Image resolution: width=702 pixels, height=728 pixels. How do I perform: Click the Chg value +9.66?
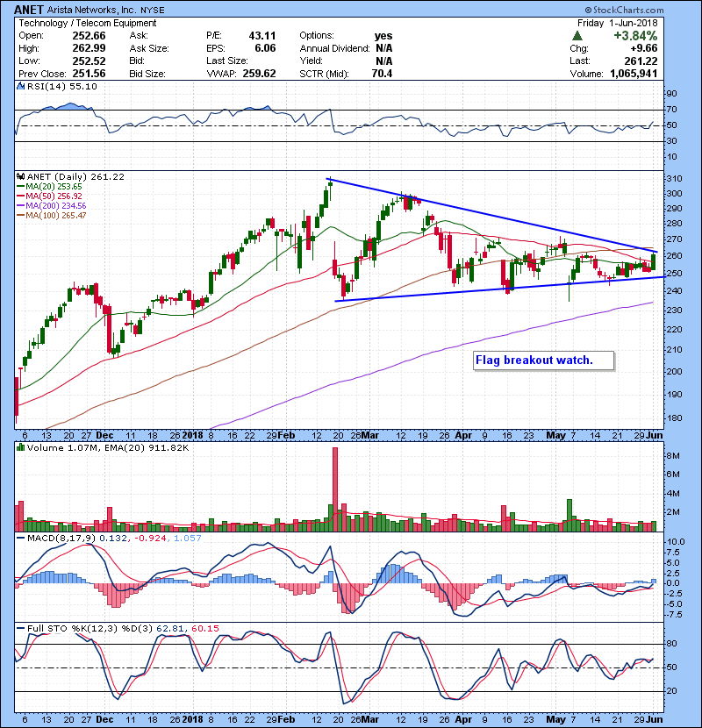point(643,48)
